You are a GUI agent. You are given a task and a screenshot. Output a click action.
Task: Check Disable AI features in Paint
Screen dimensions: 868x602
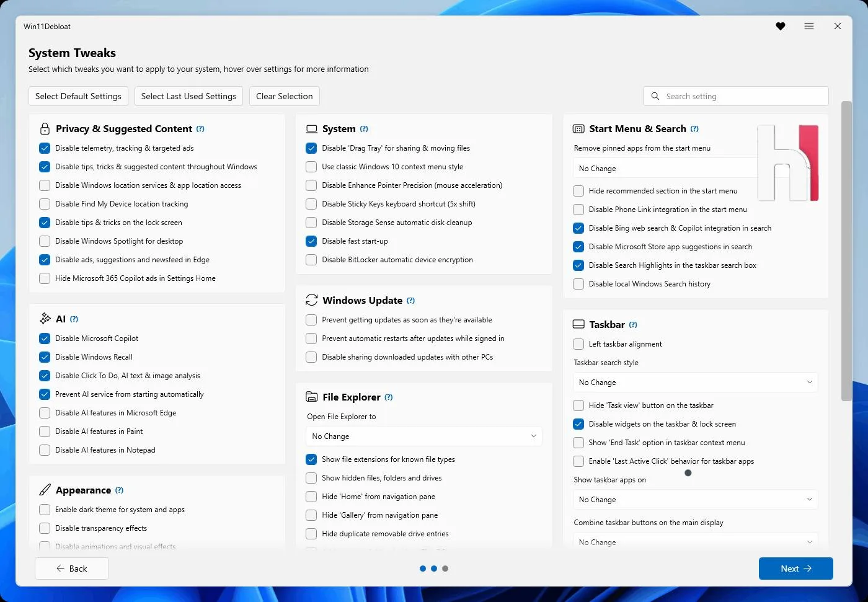(x=45, y=432)
